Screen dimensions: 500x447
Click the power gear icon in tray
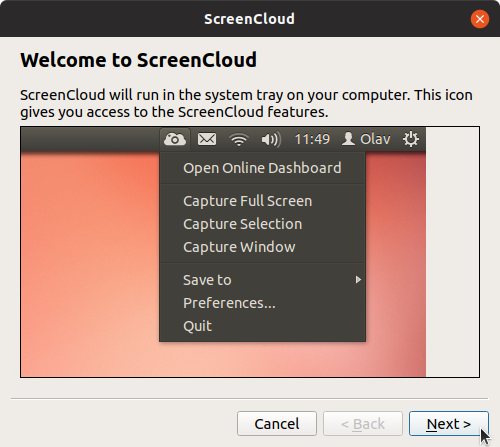411,139
